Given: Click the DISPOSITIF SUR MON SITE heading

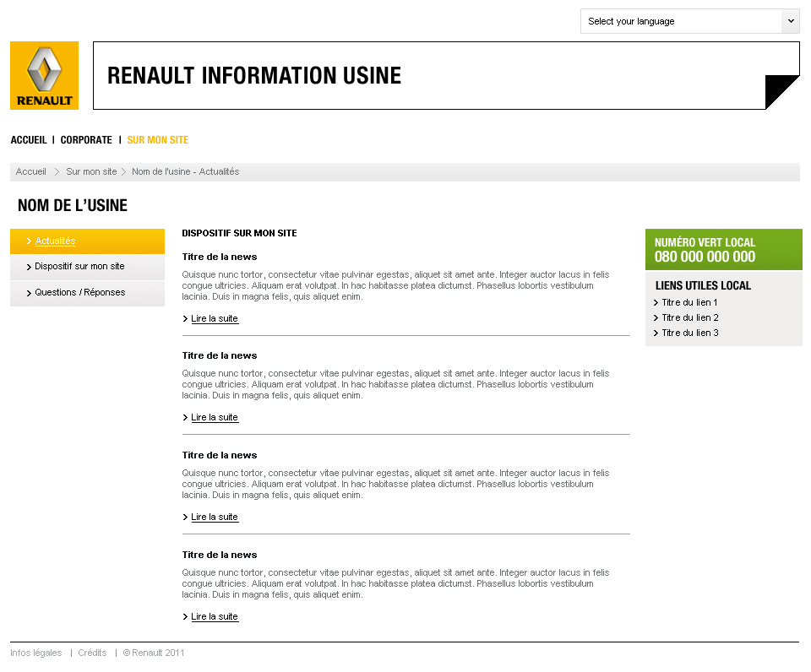Looking at the screenshot, I should (x=239, y=233).
